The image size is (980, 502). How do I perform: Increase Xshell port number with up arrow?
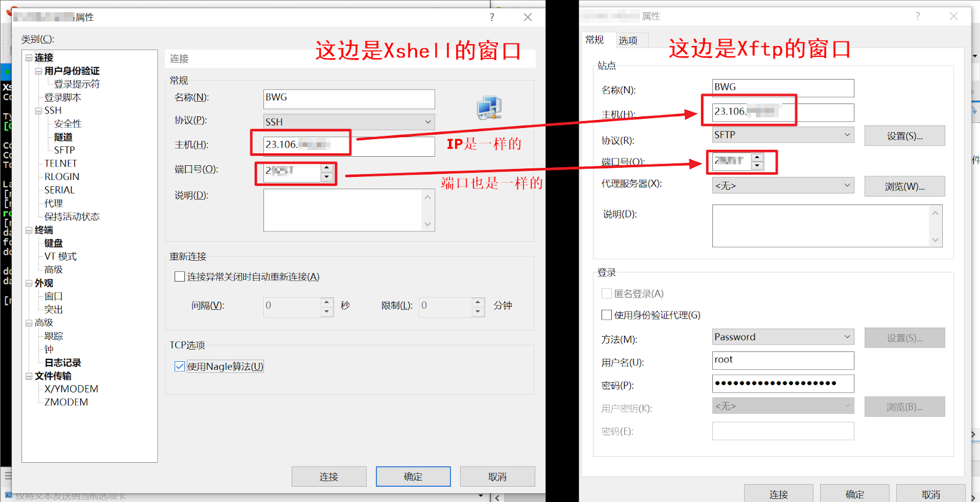click(x=327, y=168)
